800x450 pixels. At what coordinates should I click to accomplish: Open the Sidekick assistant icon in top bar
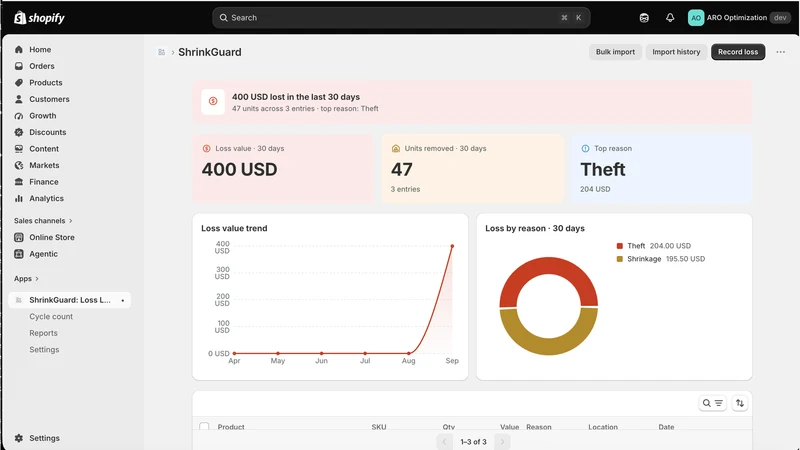[644, 18]
